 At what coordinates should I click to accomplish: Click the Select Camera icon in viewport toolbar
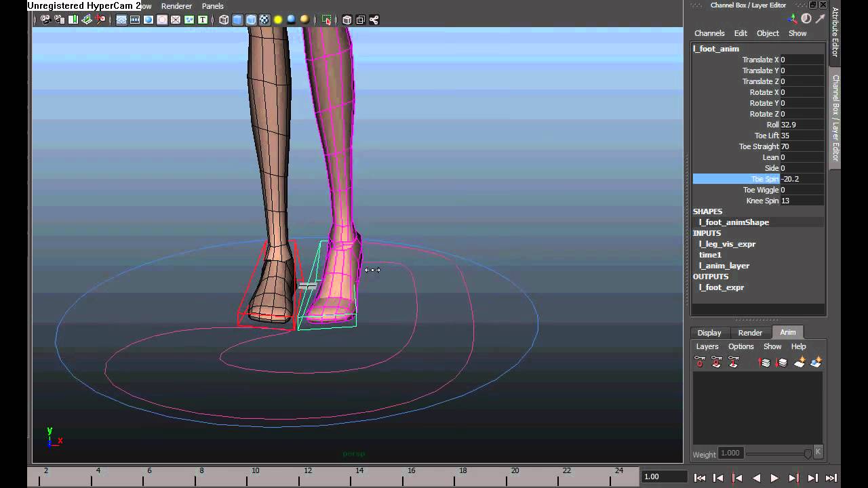pos(46,20)
